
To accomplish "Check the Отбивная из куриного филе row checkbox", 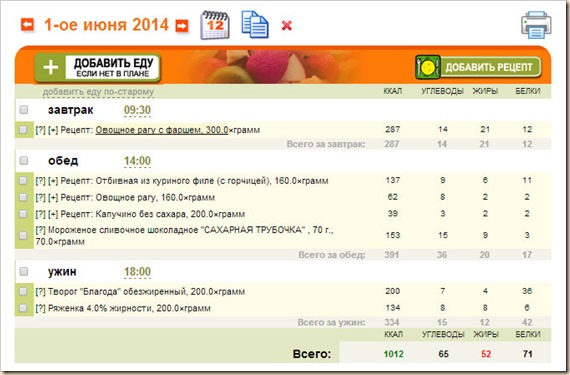I will [x=23, y=181].
